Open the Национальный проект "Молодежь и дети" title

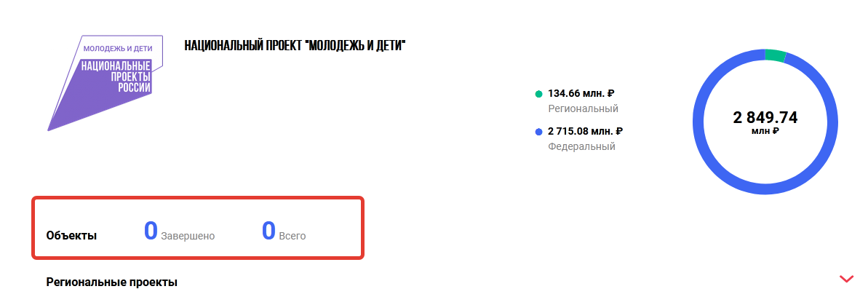(x=295, y=45)
